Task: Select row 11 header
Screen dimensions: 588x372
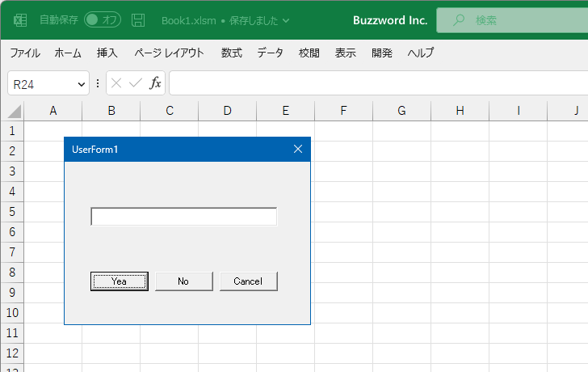Action: 12,332
